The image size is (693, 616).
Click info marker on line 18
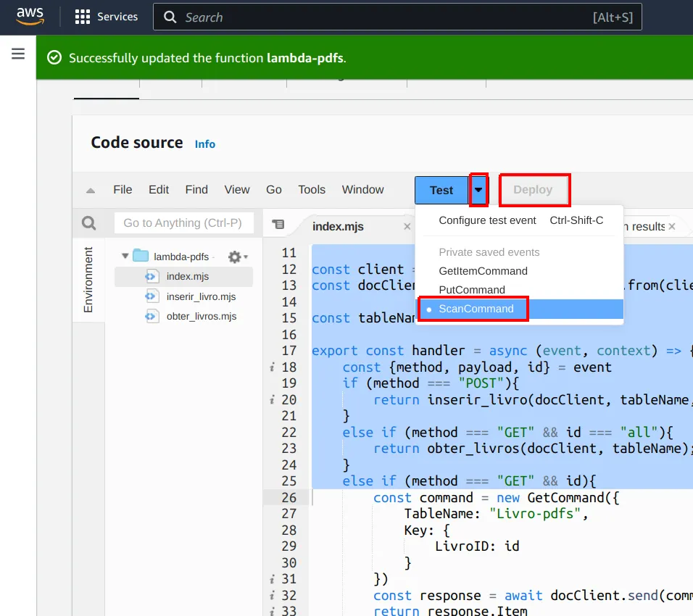click(273, 367)
